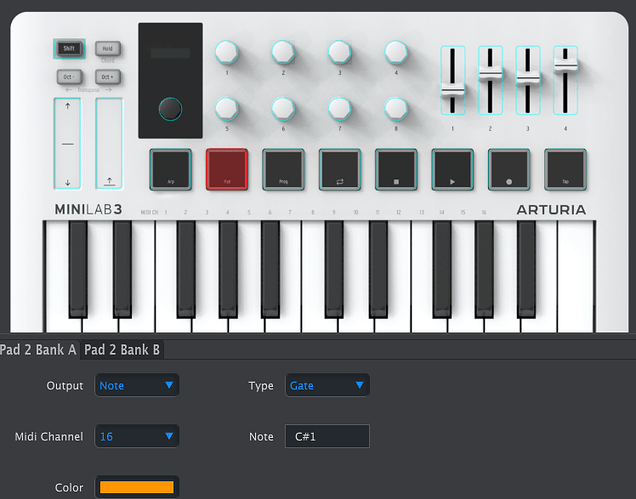Select the modulation touch strip
The image size is (636, 499).
pos(109,143)
